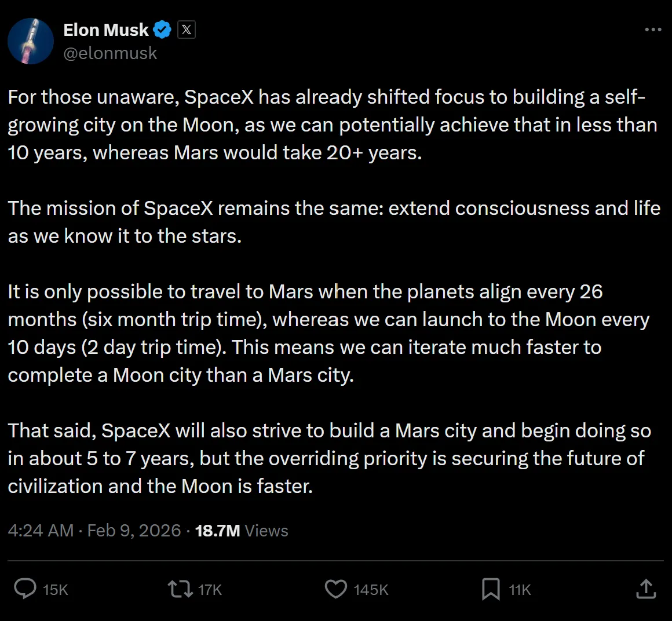Share the tweet via the share icon
The image size is (672, 621).
tap(645, 589)
